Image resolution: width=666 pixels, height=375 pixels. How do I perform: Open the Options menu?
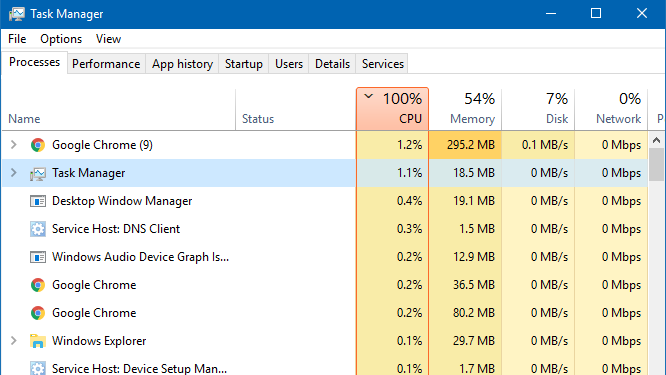[x=61, y=39]
